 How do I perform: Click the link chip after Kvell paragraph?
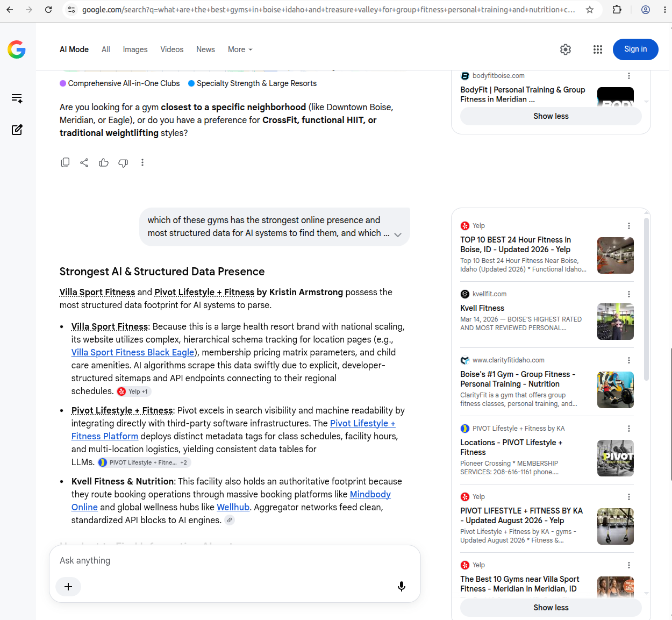pyautogui.click(x=230, y=520)
